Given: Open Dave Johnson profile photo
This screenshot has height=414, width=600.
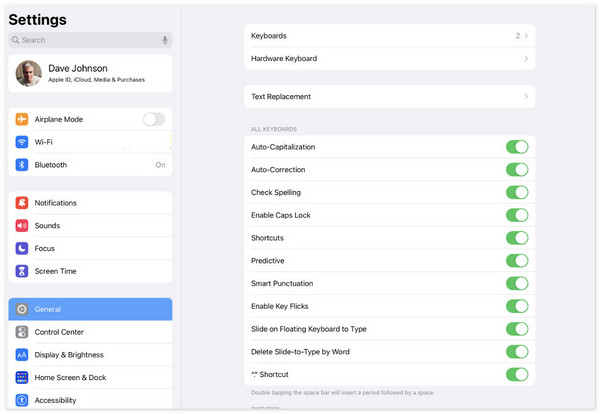Looking at the screenshot, I should [29, 73].
